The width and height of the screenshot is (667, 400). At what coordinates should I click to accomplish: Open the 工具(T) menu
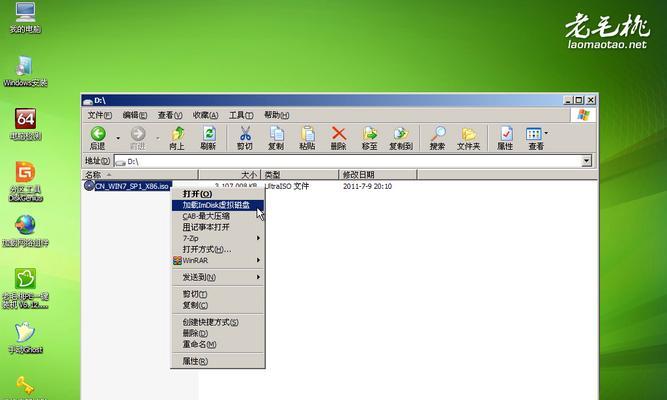click(x=241, y=115)
